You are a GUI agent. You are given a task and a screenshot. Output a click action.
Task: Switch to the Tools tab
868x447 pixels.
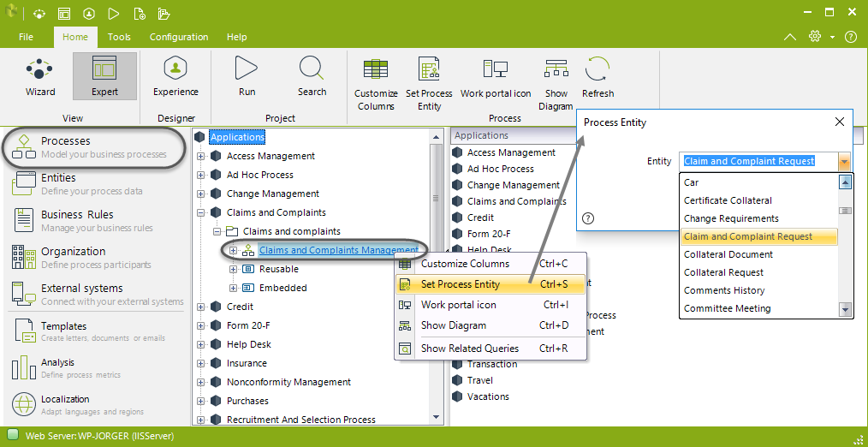[x=119, y=37]
